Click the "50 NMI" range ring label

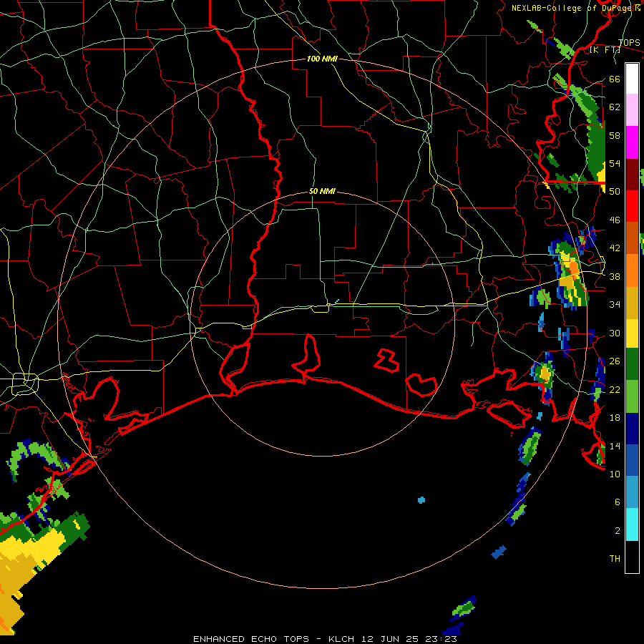(322, 191)
